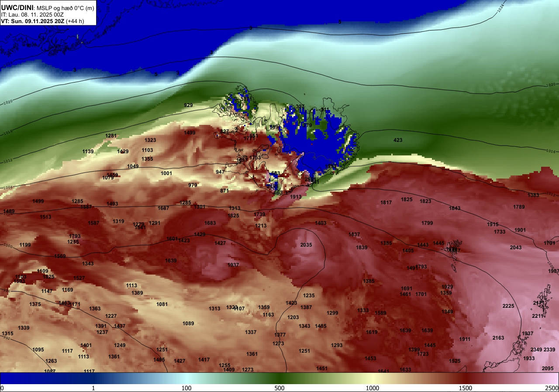Click the map value '1001'
This screenshot has width=559, height=392.
[x=166, y=173]
